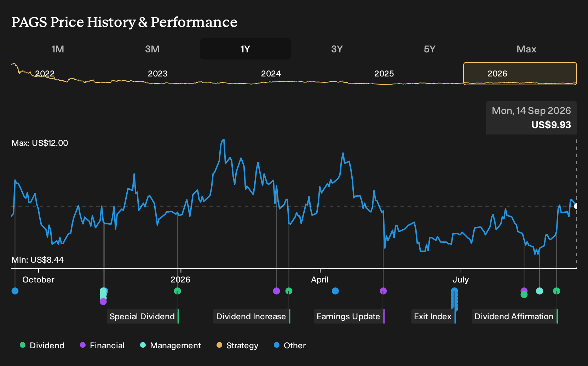Select the 3M time range tab
Viewport: 588px width, 366px height.
coord(152,49)
